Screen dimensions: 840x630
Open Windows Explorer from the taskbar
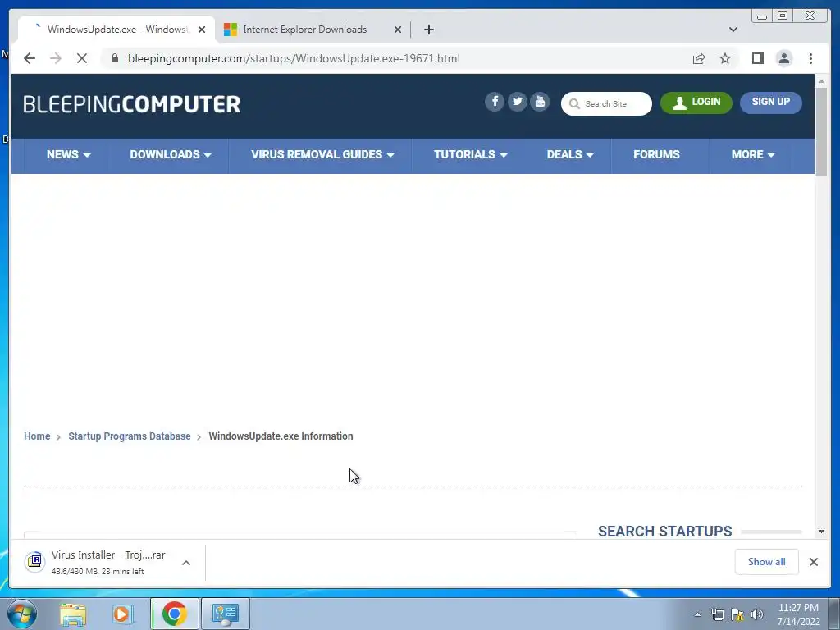(73, 614)
